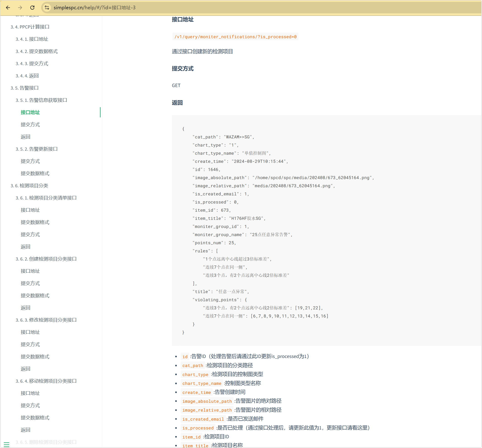Click the "cat_path": "WAZAM>>SG" line
The height and width of the screenshot is (448, 482).
[223, 137]
